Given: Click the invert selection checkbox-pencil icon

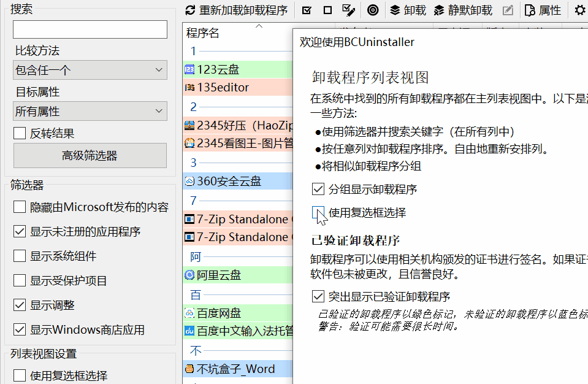Looking at the screenshot, I should (x=349, y=10).
